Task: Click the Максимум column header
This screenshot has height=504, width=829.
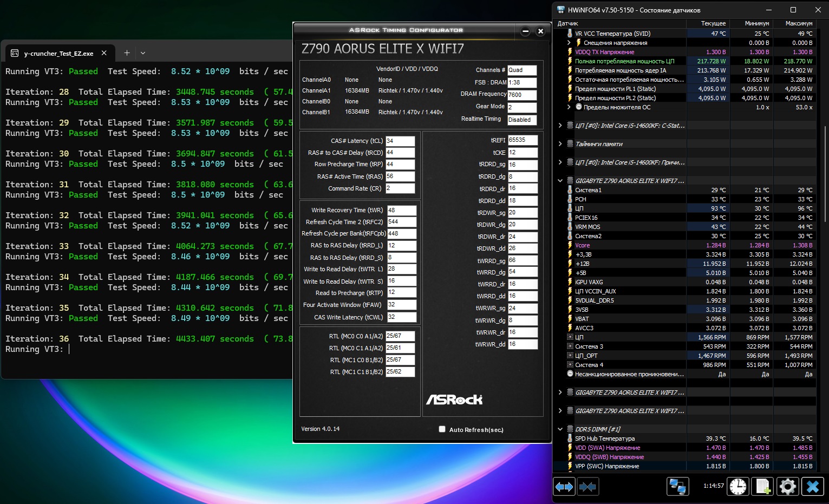Action: point(794,24)
